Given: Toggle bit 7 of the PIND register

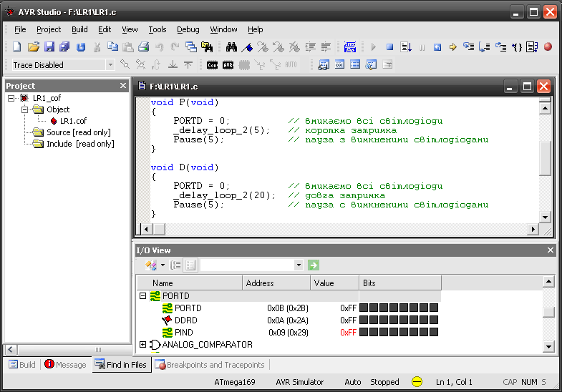Looking at the screenshot, I should [x=364, y=332].
